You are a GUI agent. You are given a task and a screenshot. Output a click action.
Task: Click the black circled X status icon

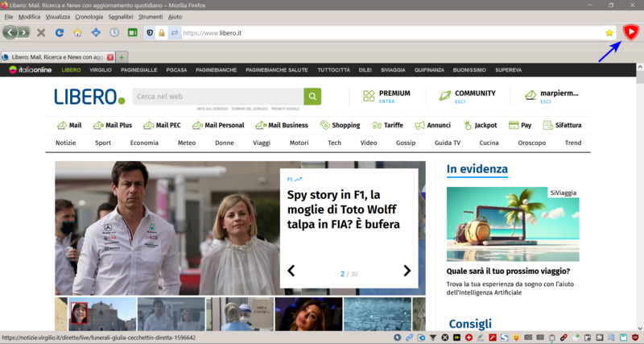pos(445,338)
